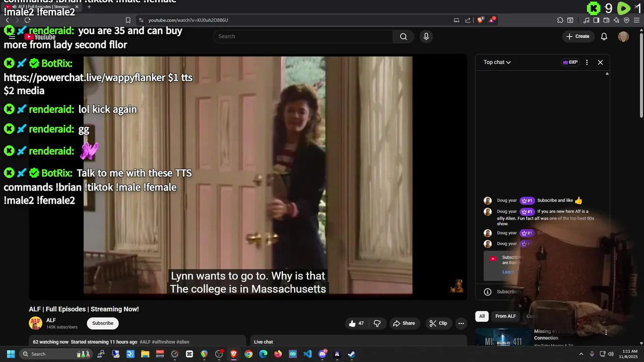Open Brave Shields lion icon
Screen dimensions: 644x362
pos(480,20)
